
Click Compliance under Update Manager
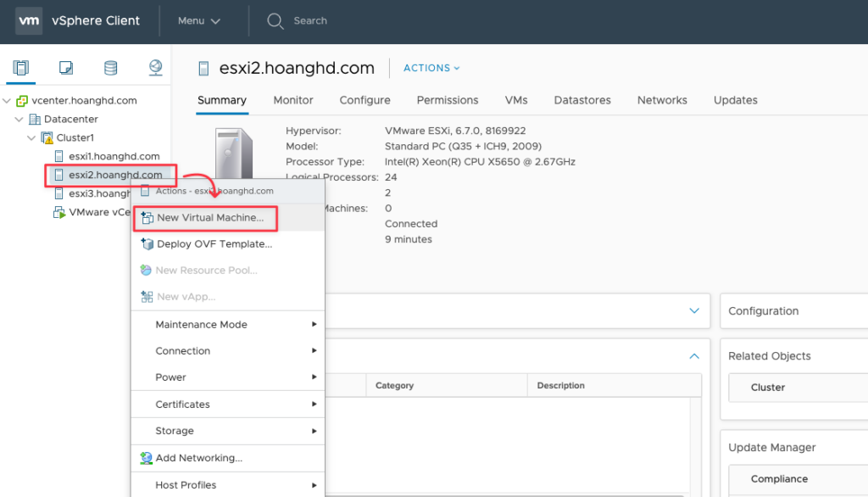pyautogui.click(x=780, y=479)
